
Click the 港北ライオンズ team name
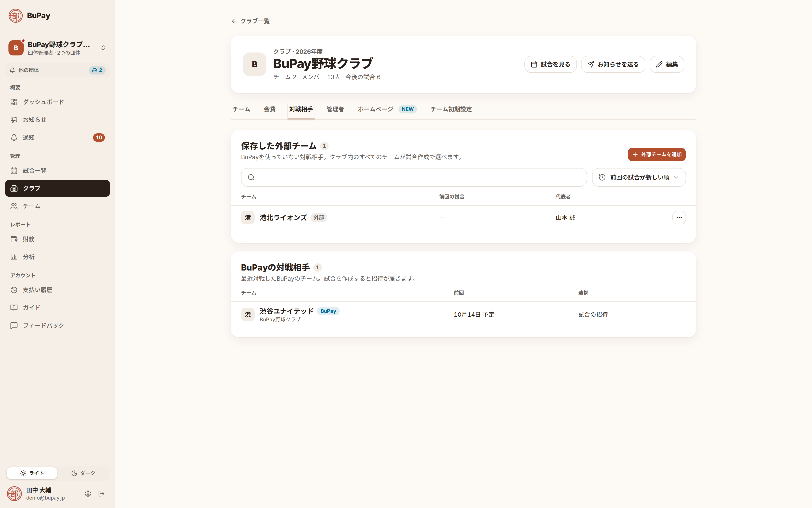coord(283,218)
